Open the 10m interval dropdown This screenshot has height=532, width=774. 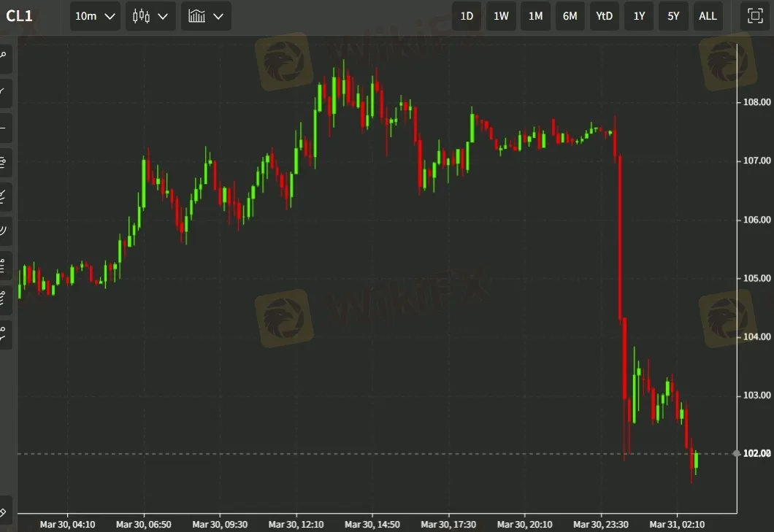click(x=95, y=16)
